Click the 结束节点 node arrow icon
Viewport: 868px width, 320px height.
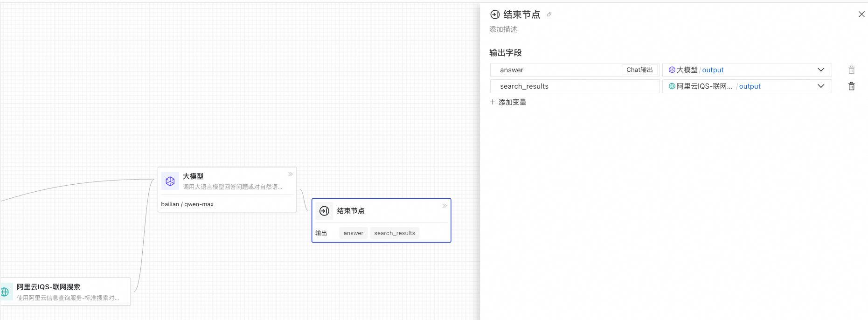(324, 211)
